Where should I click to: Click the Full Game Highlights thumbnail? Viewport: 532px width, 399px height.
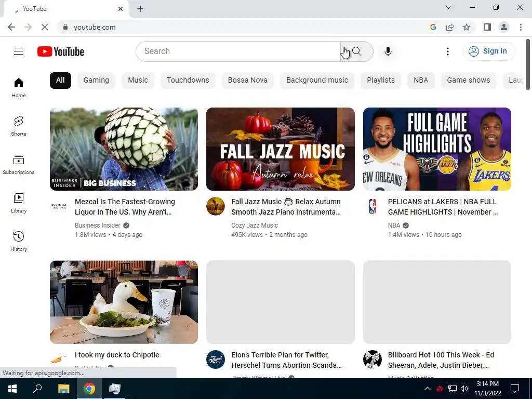point(437,149)
